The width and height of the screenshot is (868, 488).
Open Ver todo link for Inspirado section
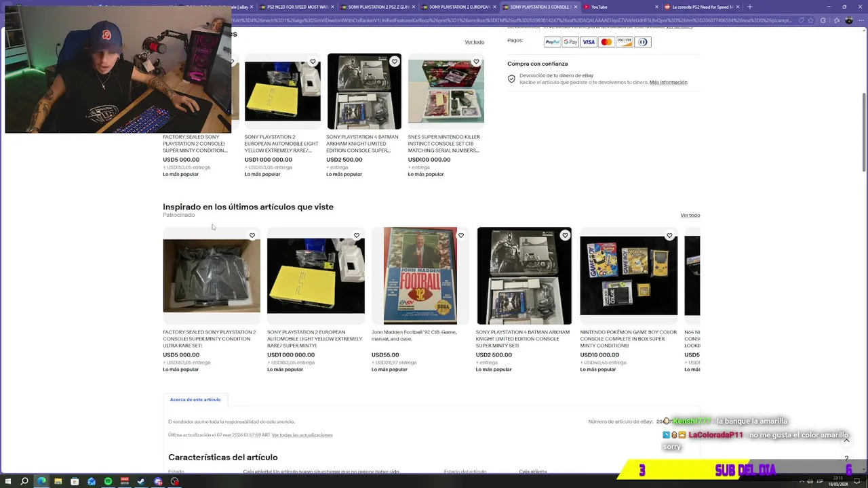[690, 216]
